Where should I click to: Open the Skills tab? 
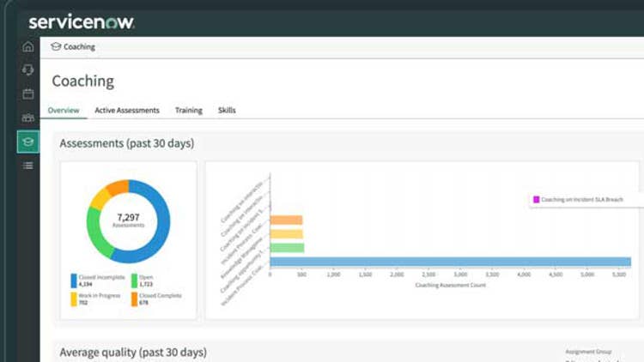point(227,111)
